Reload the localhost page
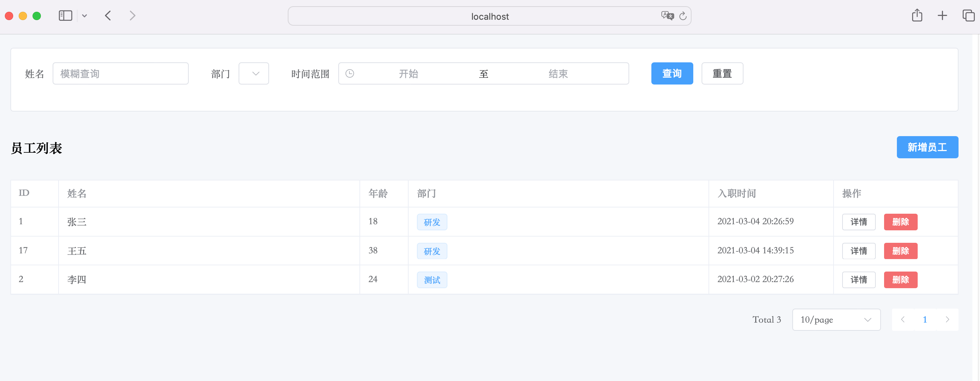The height and width of the screenshot is (381, 980). coord(683,16)
